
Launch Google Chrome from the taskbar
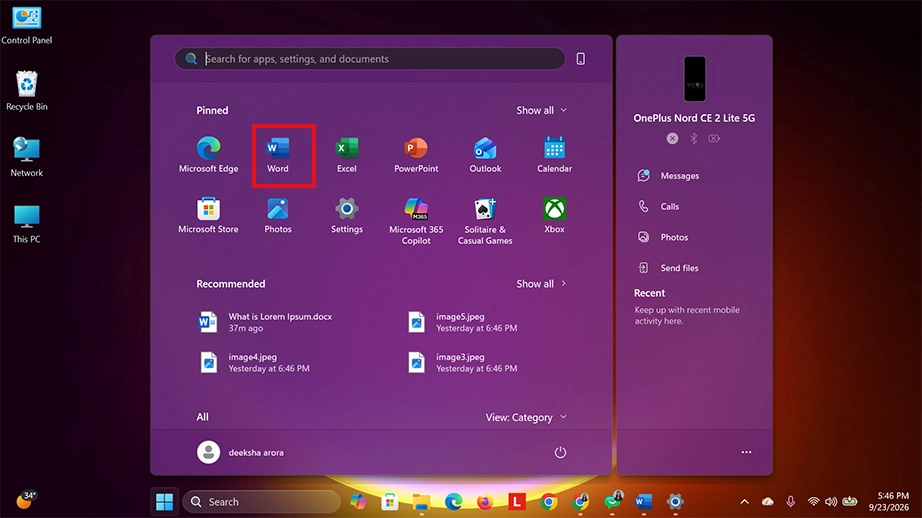point(548,502)
